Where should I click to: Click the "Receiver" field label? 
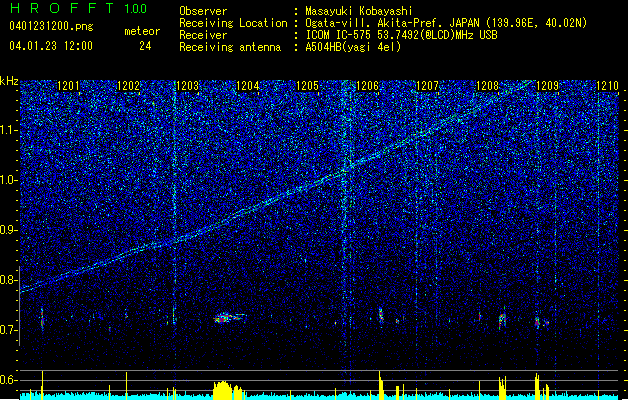click(203, 35)
